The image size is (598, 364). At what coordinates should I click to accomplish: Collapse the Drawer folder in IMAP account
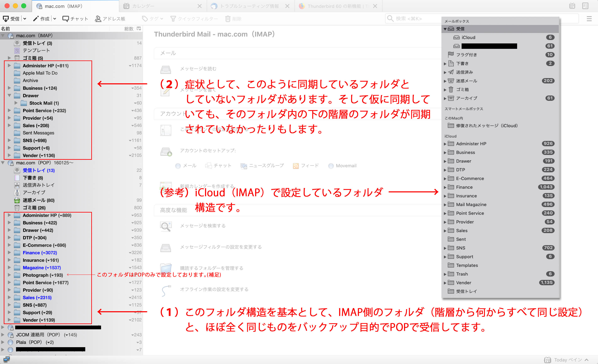(x=10, y=96)
